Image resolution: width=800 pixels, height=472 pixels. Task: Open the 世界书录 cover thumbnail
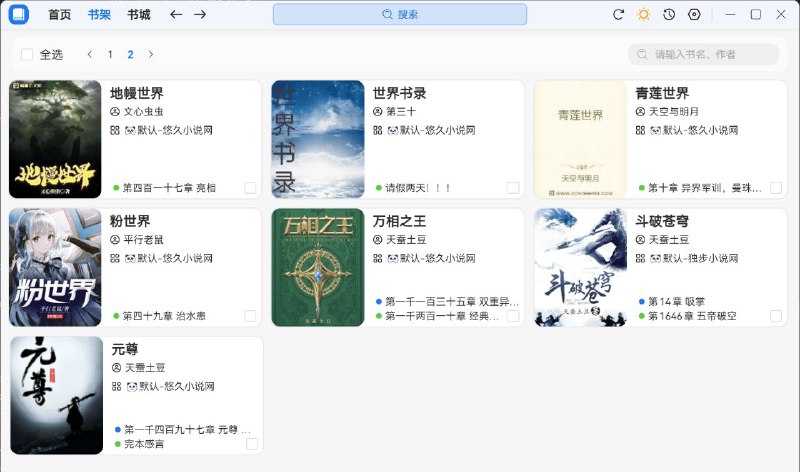318,139
